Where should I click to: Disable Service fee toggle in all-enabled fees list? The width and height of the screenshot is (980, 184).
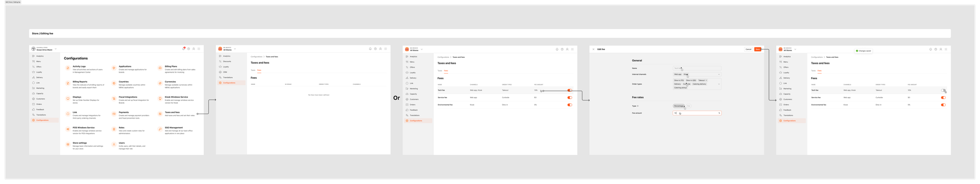(570, 98)
